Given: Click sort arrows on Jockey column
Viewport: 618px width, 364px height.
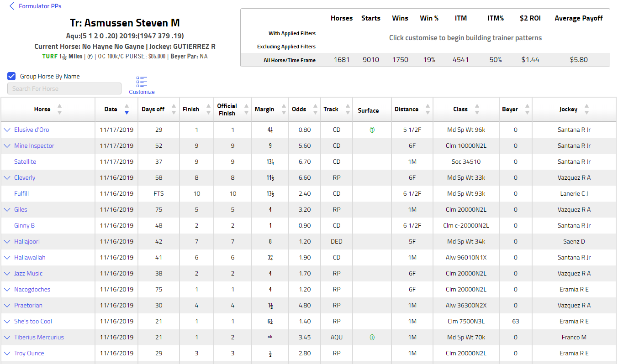Looking at the screenshot, I should pyautogui.click(x=586, y=109).
